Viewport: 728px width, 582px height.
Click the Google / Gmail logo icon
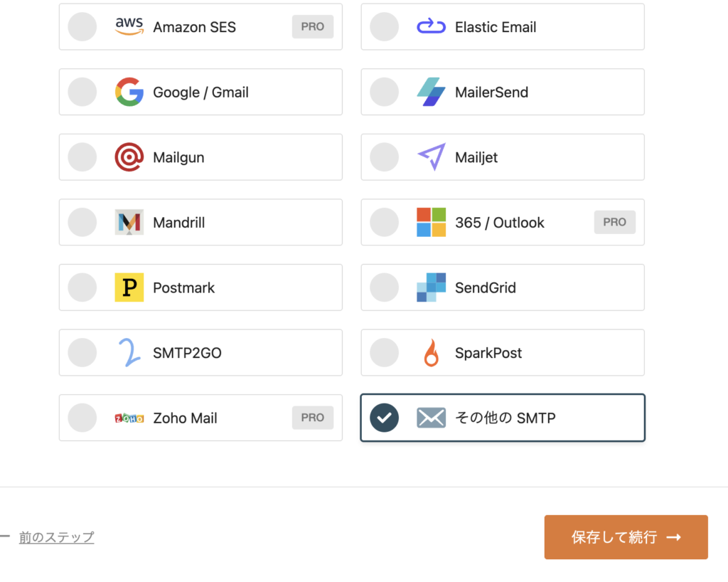pos(129,92)
